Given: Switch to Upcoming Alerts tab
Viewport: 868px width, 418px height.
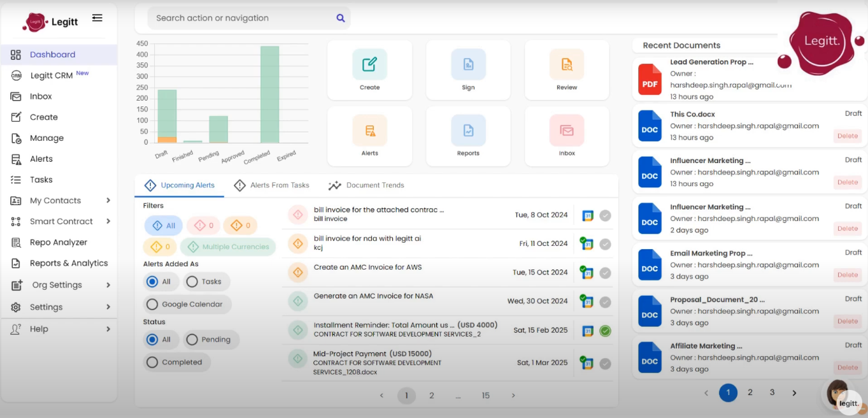Looking at the screenshot, I should pyautogui.click(x=180, y=185).
